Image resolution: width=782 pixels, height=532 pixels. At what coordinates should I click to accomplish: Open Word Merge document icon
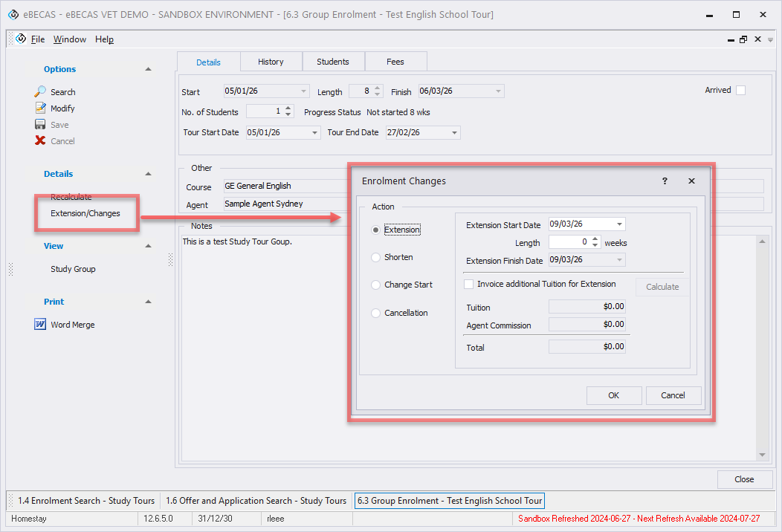(x=40, y=325)
